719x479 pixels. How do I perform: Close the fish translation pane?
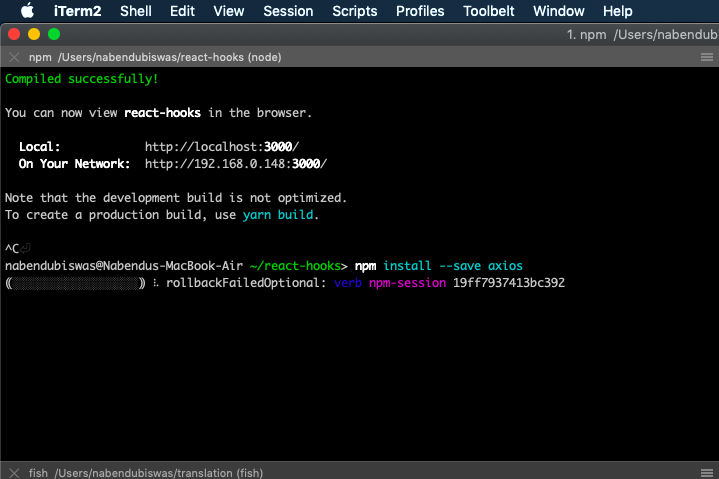pos(14,473)
